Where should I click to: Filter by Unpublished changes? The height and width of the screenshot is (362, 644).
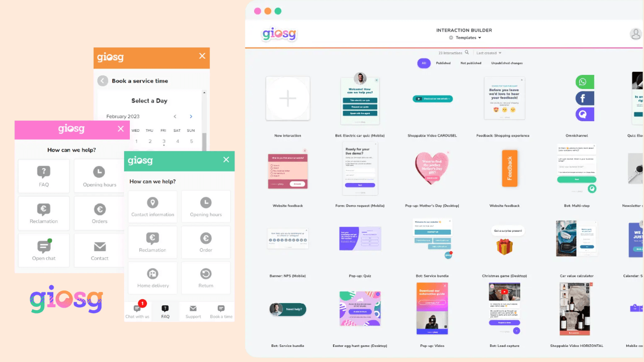point(507,63)
